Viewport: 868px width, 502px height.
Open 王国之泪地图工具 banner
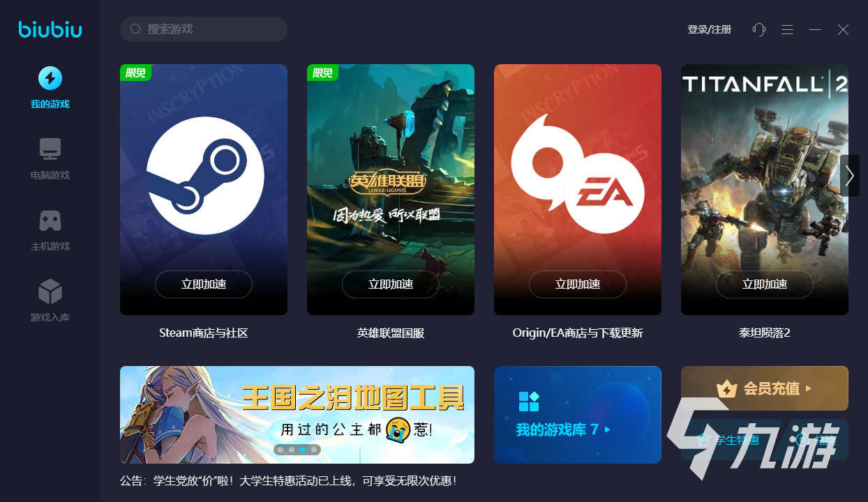click(x=297, y=415)
